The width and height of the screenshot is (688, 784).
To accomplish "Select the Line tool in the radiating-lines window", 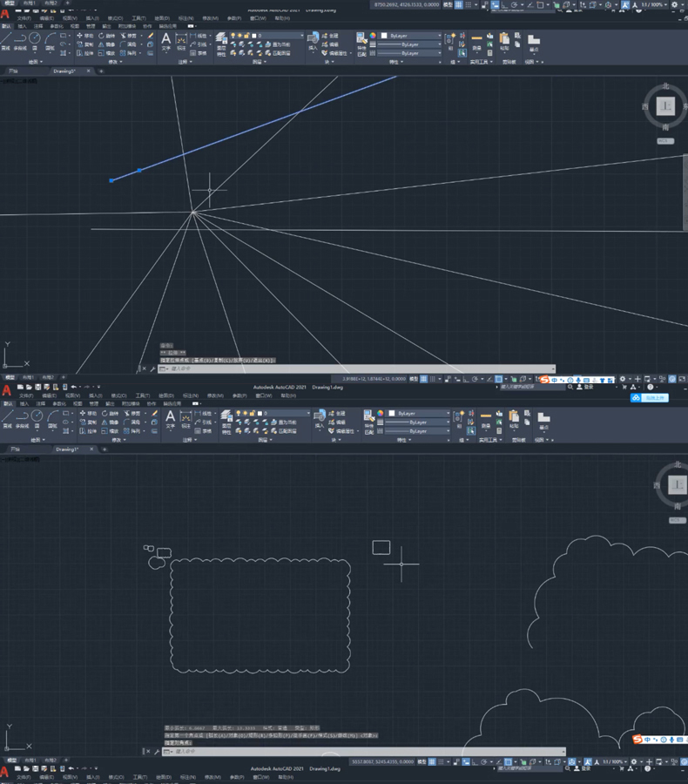I will (6, 41).
